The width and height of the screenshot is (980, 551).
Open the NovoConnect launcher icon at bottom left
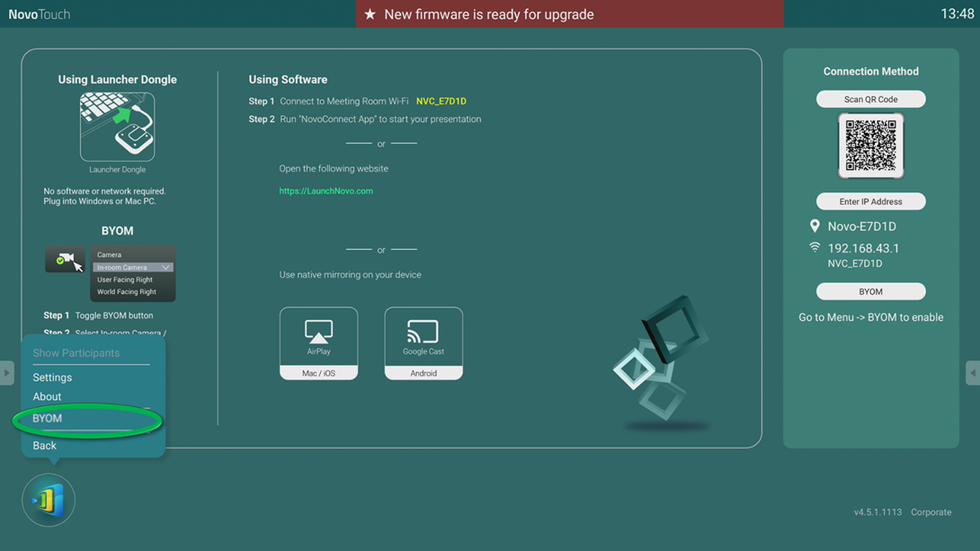(48, 500)
